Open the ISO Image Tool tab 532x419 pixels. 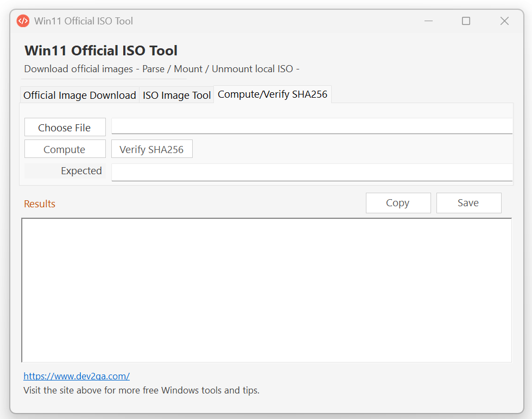click(x=176, y=96)
